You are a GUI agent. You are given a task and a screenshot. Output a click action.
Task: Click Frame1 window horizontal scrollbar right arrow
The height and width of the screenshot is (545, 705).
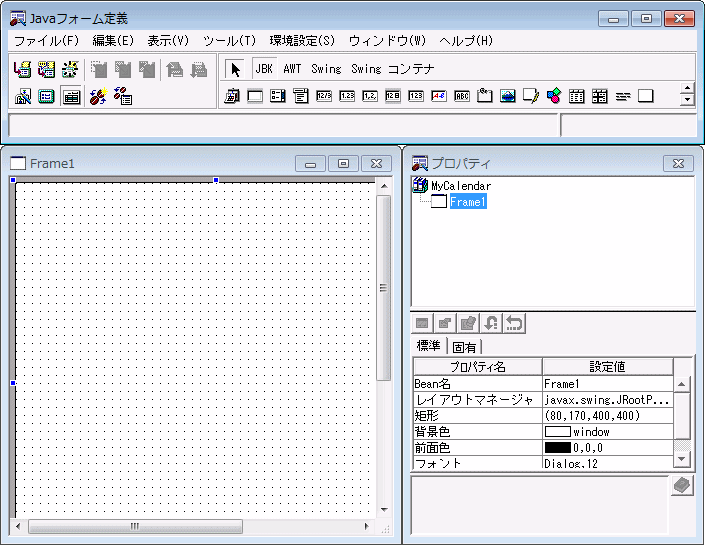366,526
